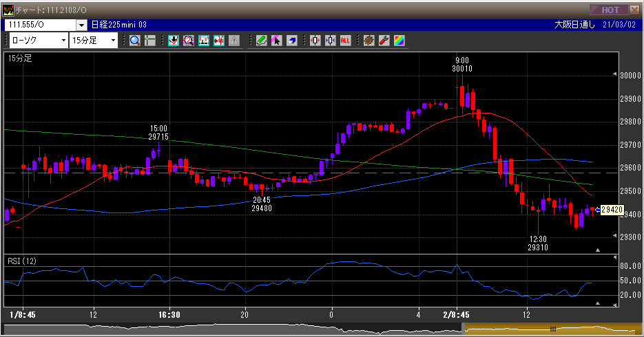Click the 1/8:45 time axis label
644x337 pixels.
click(x=22, y=315)
